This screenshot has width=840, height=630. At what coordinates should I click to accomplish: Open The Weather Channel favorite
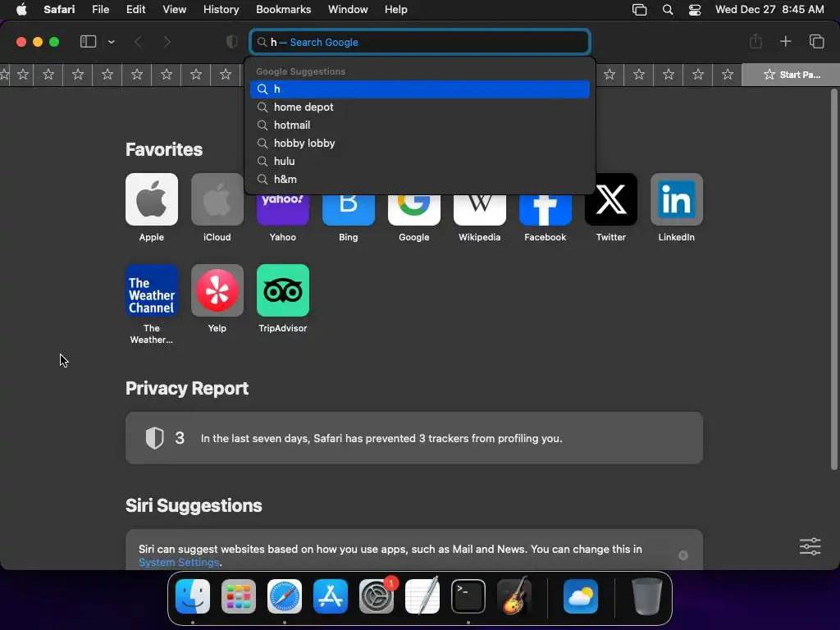[x=152, y=290]
